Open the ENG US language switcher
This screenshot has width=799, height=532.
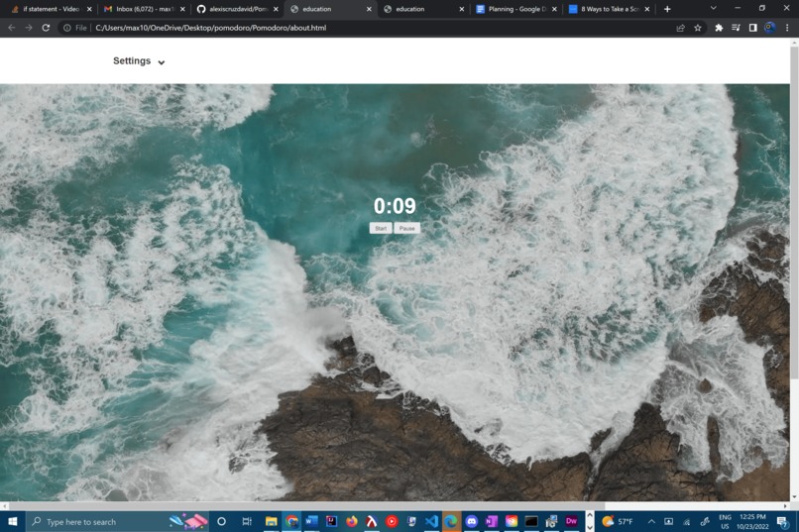(725, 521)
